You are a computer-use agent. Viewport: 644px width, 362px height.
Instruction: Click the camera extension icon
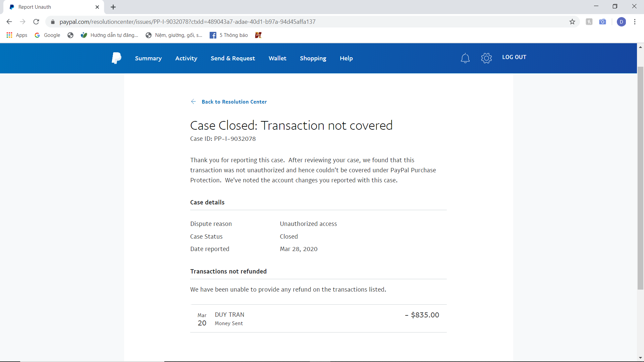pyautogui.click(x=602, y=22)
